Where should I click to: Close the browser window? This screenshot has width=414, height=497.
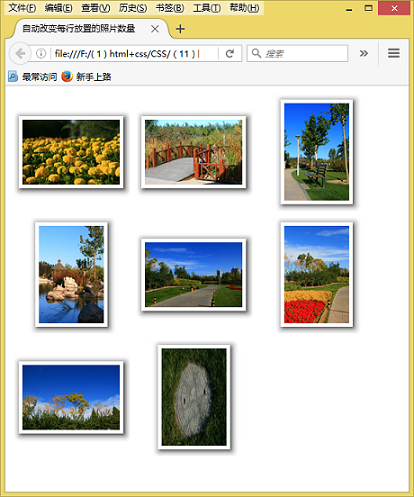[x=394, y=8]
